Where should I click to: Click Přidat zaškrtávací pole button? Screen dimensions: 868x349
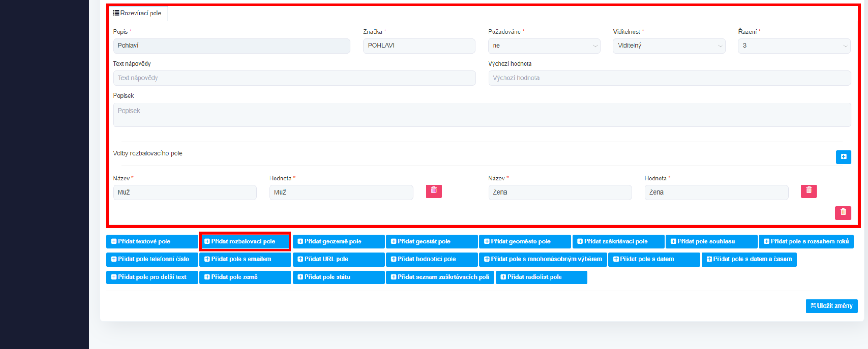tap(618, 241)
